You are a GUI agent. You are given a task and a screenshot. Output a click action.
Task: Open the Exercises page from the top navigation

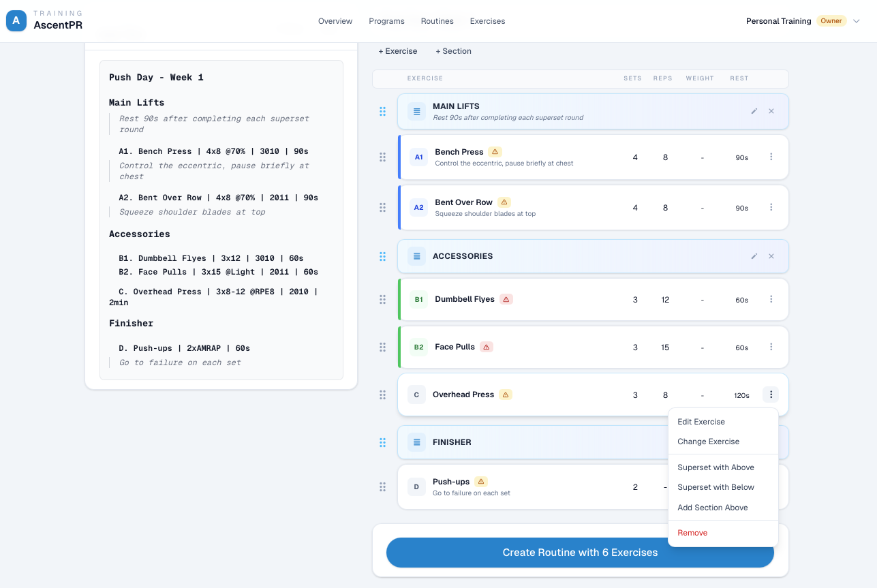pos(487,21)
